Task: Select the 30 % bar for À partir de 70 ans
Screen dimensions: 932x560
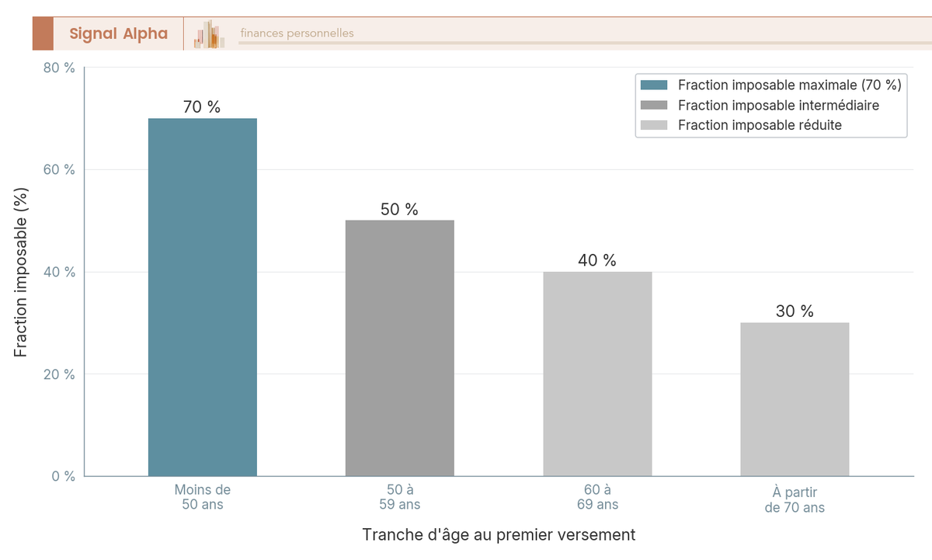Action: coord(795,399)
